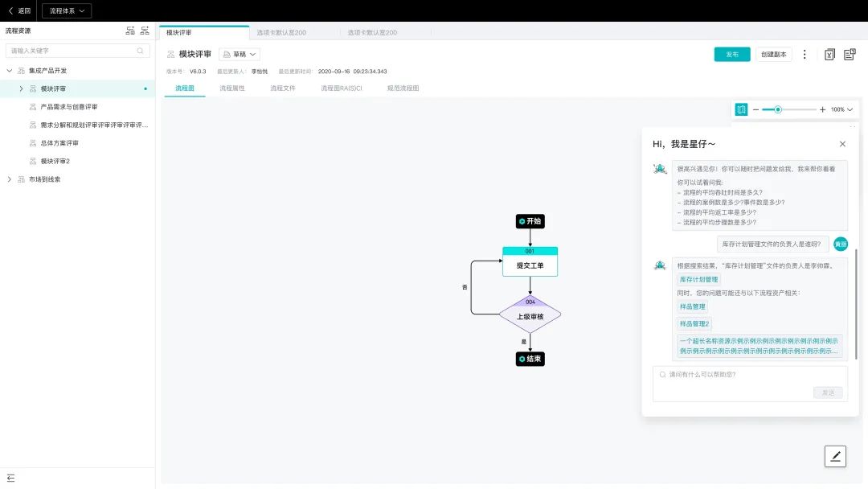The height and width of the screenshot is (489, 868).
Task: Click the zoom slider handle
Action: pyautogui.click(x=778, y=109)
